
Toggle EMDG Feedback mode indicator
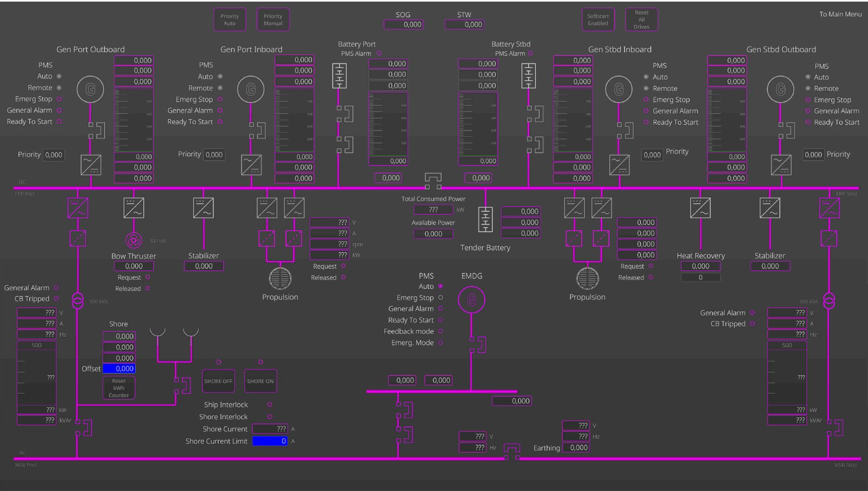pyautogui.click(x=441, y=331)
